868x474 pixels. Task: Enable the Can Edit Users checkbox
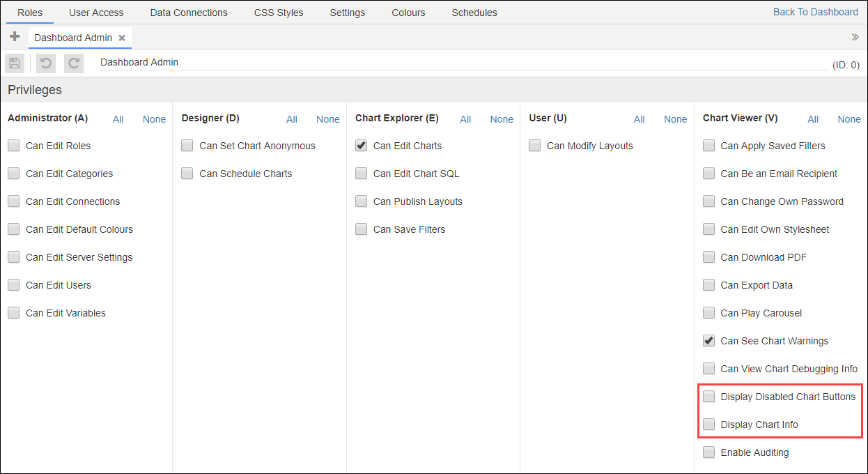[x=13, y=284]
